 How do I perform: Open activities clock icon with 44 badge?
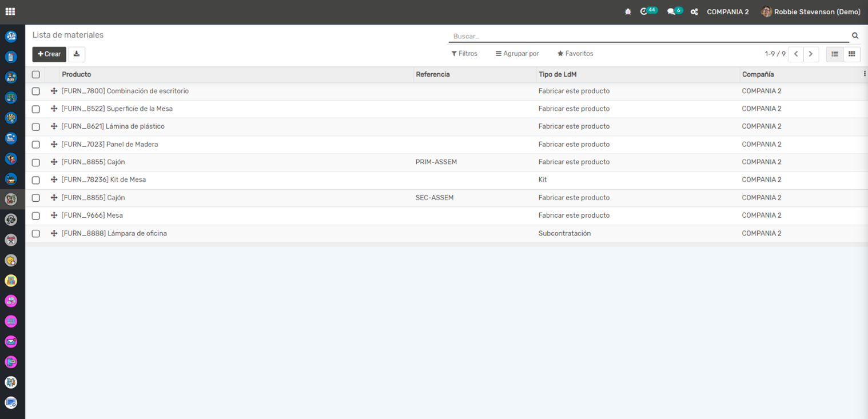pos(644,11)
